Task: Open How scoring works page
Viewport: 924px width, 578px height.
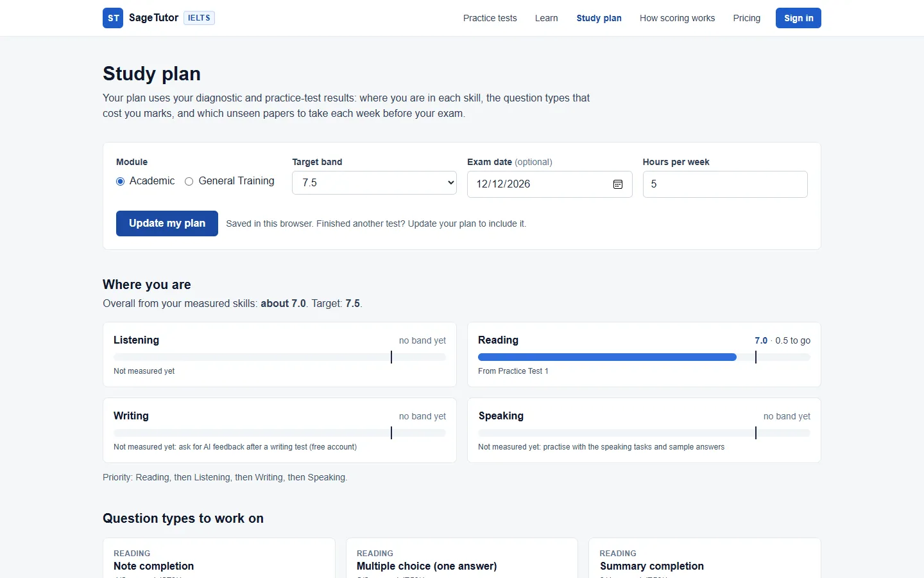Action: coord(677,18)
